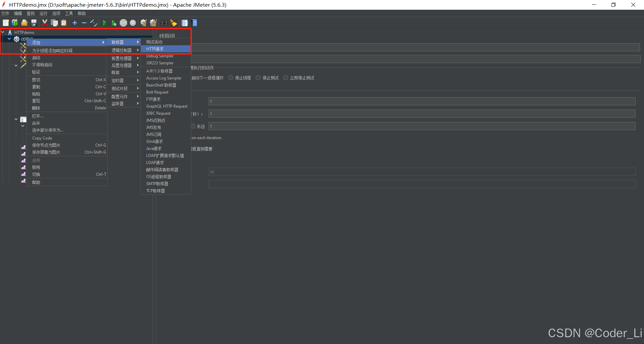Choose BeanShell 取样器 entry
Screen dimensions: 644x344
coord(166,85)
